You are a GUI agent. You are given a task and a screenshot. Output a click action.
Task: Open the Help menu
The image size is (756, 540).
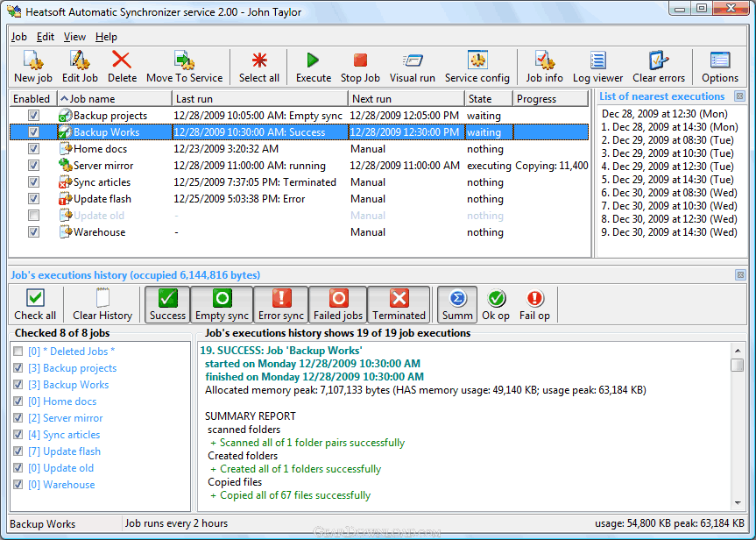pyautogui.click(x=106, y=37)
